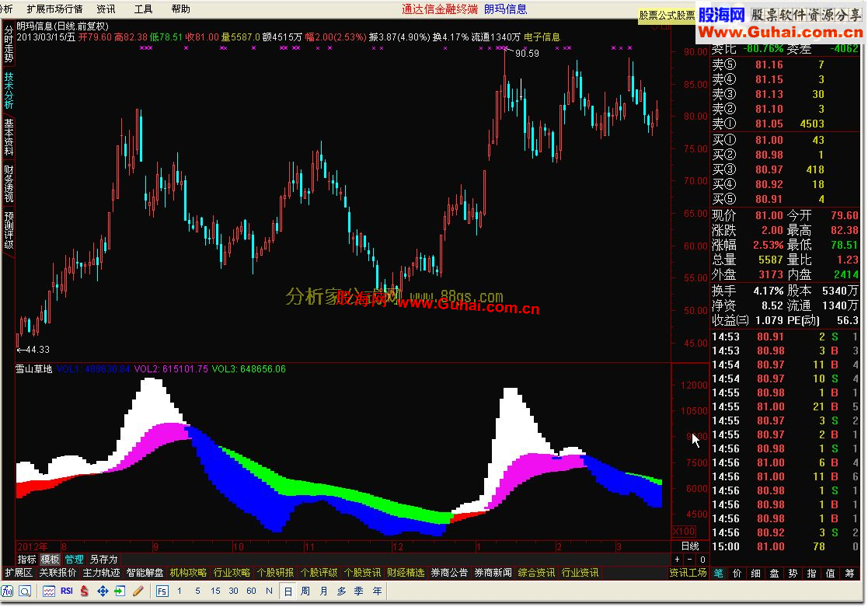Switch to the 5-minute period
The height and width of the screenshot is (607, 868).
tap(197, 591)
